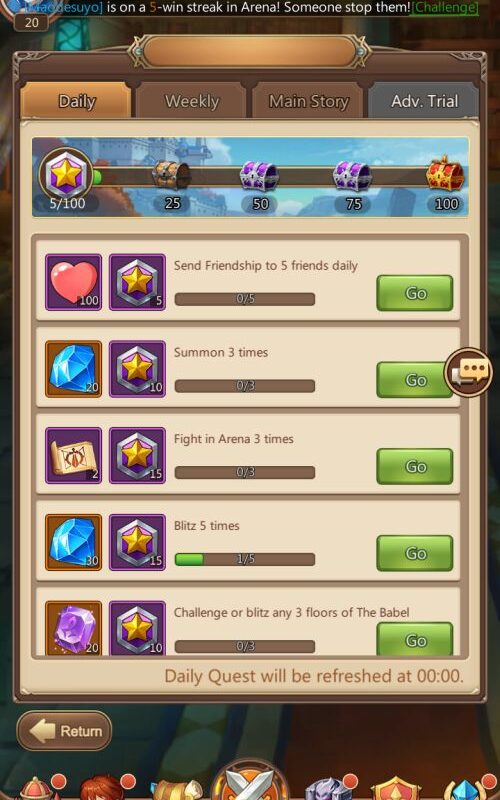This screenshot has height=800, width=500.
Task: Open the chat bubble icon
Action: click(x=468, y=371)
